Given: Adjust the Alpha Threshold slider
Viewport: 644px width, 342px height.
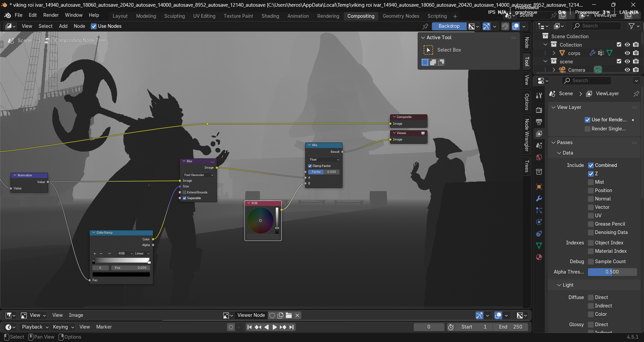Looking at the screenshot, I should point(612,272).
